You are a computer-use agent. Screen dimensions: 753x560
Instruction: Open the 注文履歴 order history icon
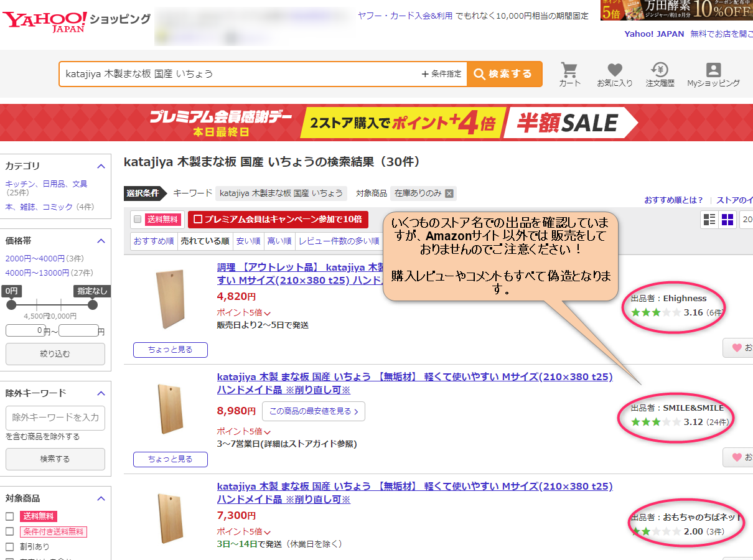pyautogui.click(x=660, y=74)
